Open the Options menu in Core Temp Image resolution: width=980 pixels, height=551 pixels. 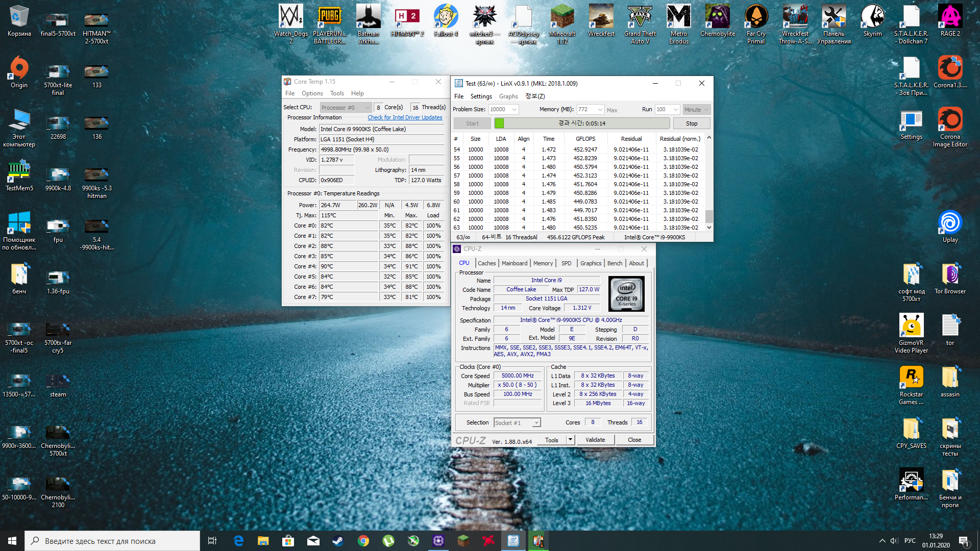312,93
